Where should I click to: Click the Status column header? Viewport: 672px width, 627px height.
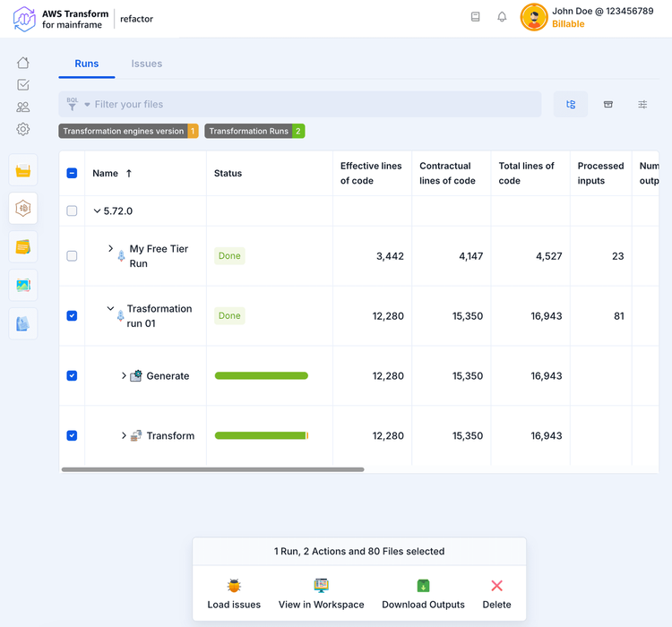point(228,173)
